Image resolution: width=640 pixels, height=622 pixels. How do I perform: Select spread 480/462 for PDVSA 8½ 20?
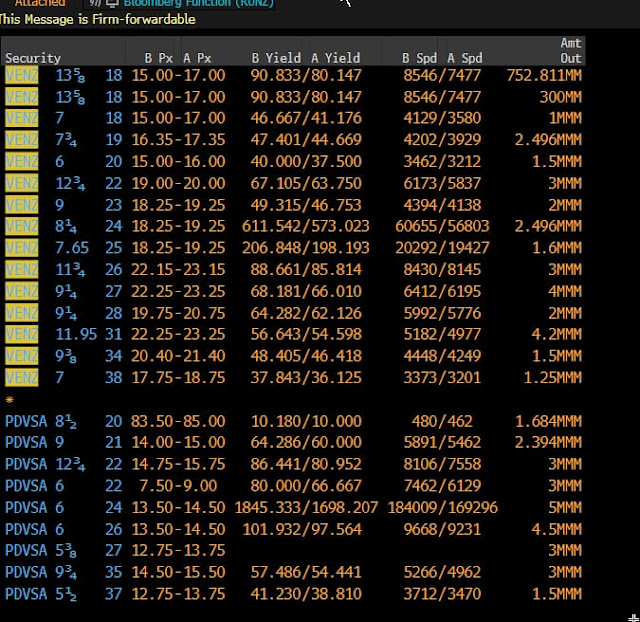coord(442,421)
